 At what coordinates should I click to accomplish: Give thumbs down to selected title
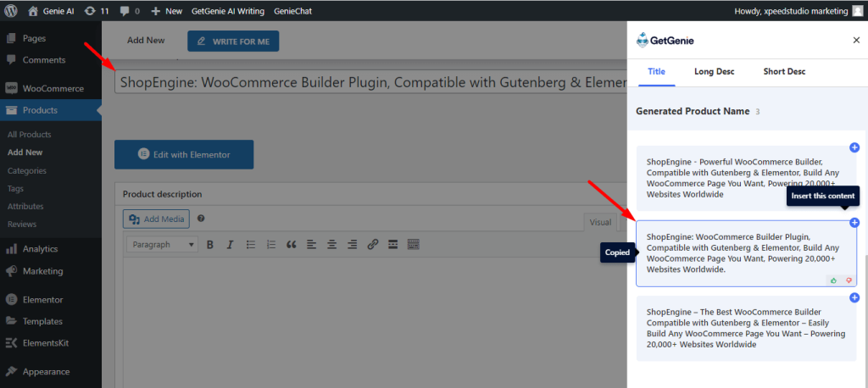[848, 280]
